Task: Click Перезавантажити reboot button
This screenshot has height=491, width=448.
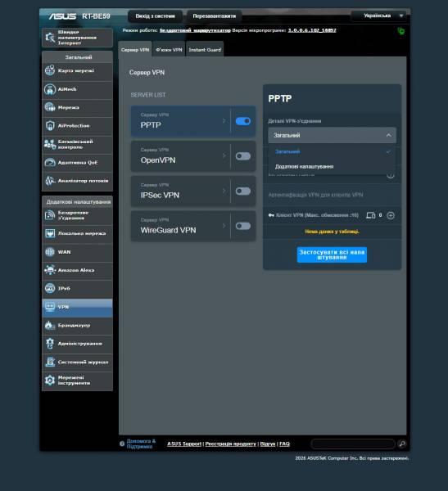Action: [x=214, y=16]
